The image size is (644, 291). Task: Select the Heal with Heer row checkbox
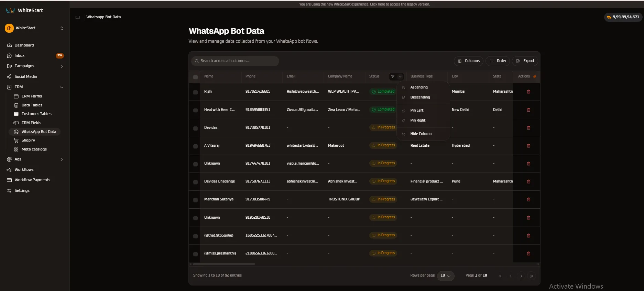click(195, 110)
